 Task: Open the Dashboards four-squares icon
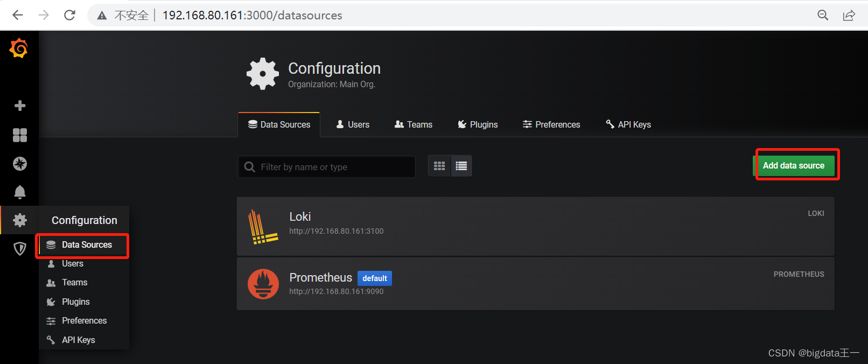20,135
